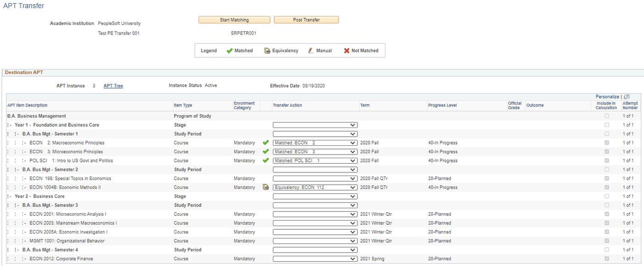Collapse the B.A. Bus Mgt - Semester 3 node
Screen dimensions: 644x266
click(x=17, y=205)
